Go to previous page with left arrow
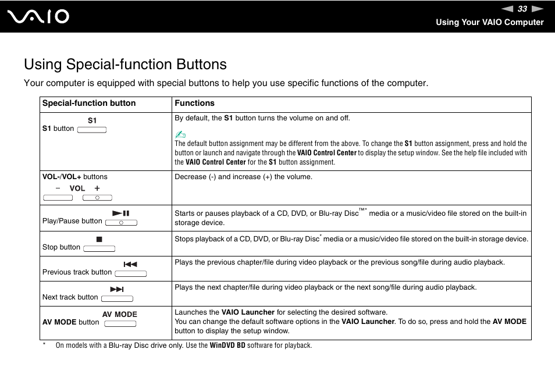The height and width of the screenshot is (392, 555). click(507, 9)
